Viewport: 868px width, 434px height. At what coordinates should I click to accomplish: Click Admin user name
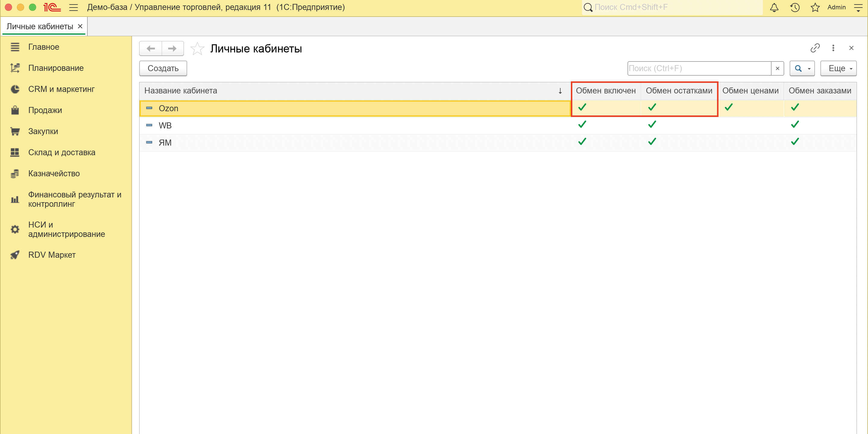pos(836,8)
